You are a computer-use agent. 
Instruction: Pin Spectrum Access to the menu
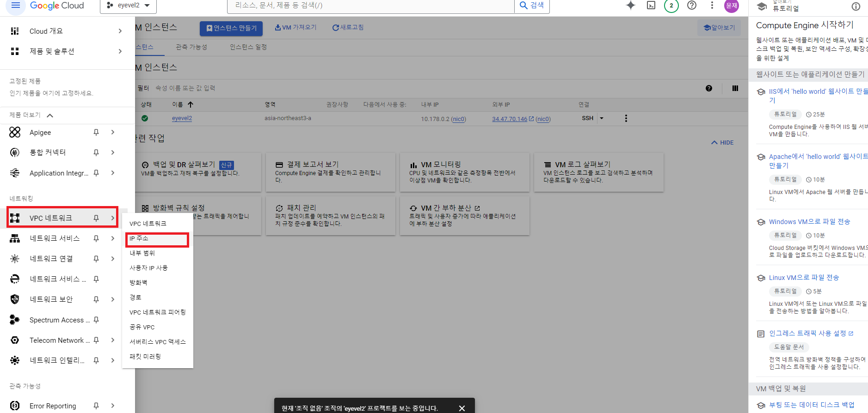pyautogui.click(x=96, y=320)
